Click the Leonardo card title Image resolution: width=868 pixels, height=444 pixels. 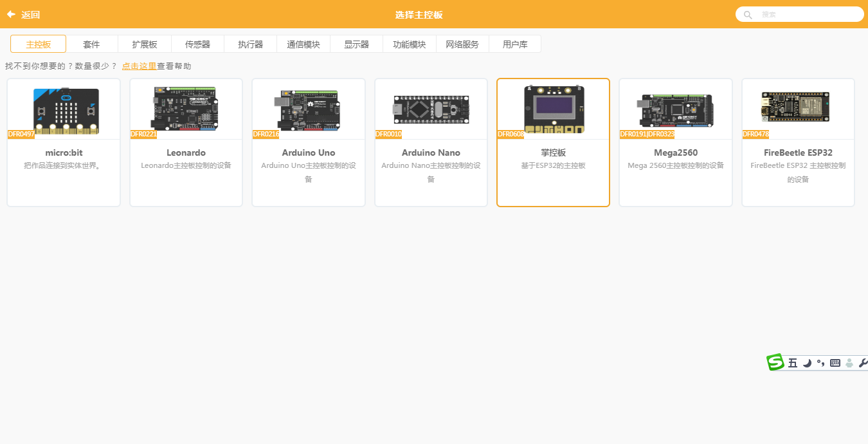tap(186, 153)
